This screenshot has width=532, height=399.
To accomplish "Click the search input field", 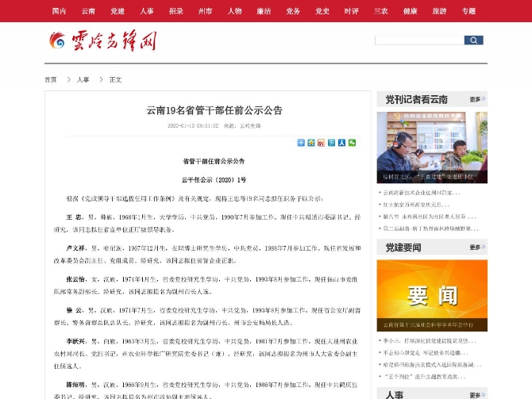I will pyautogui.click(x=418, y=40).
